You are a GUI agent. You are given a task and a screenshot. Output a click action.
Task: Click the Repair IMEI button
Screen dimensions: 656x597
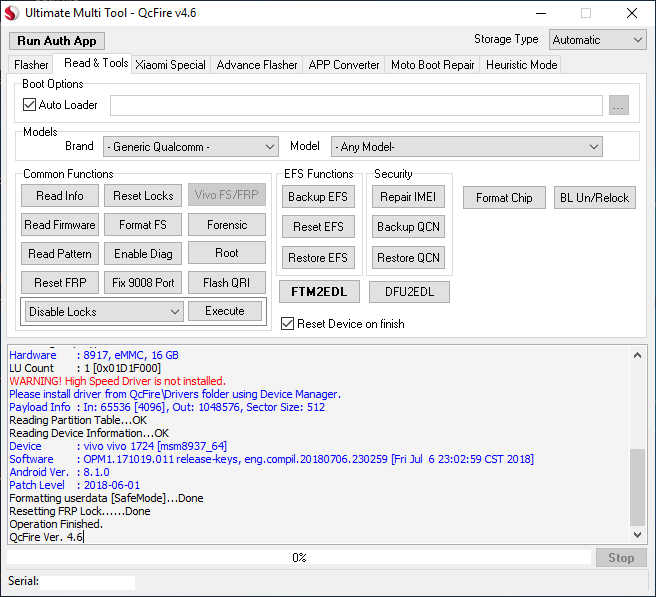(408, 197)
